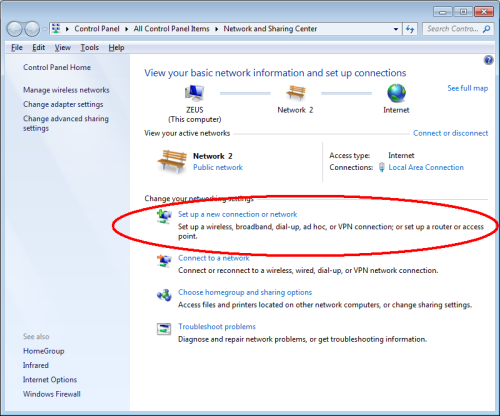Open the Help menu
The height and width of the screenshot is (416, 500).
tap(116, 48)
